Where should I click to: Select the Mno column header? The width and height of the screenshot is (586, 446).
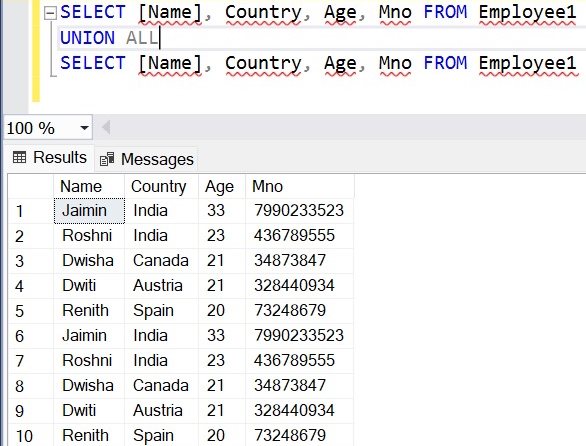coord(300,186)
